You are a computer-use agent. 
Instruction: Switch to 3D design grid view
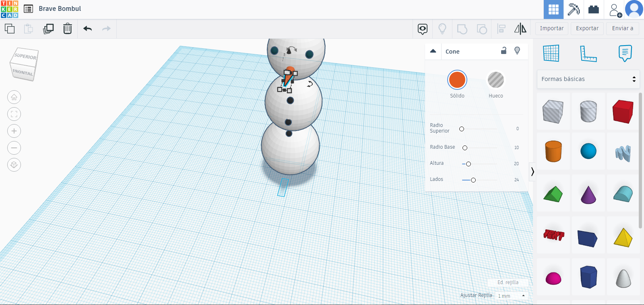pos(553,9)
